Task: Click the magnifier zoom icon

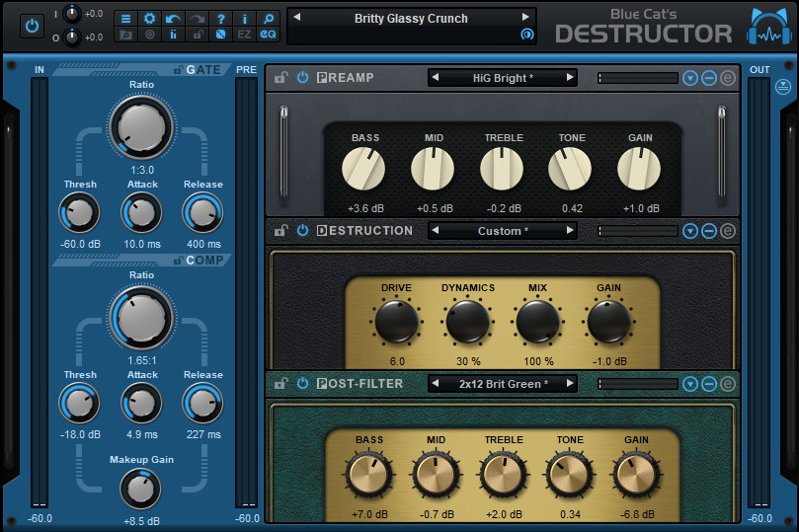Action: (x=268, y=19)
